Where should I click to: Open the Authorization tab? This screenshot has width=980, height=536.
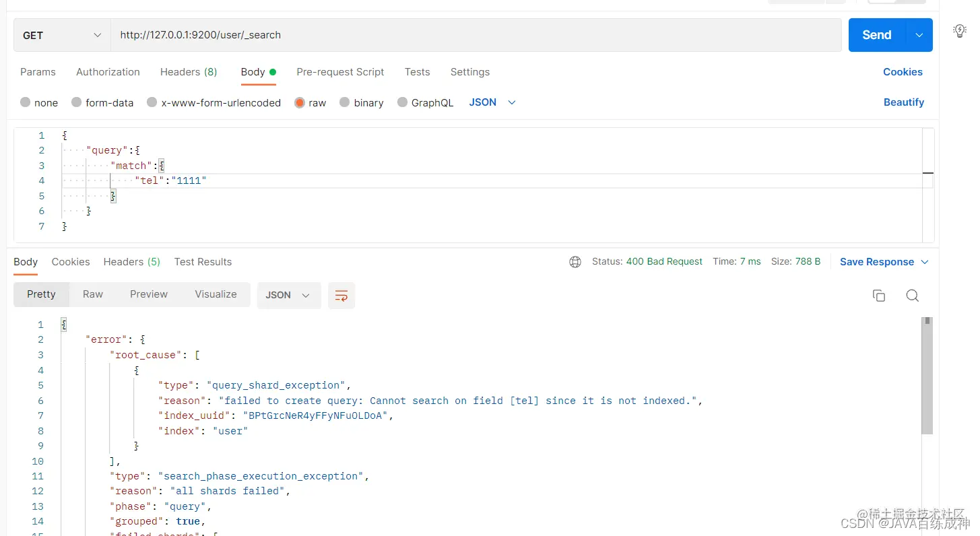[108, 72]
